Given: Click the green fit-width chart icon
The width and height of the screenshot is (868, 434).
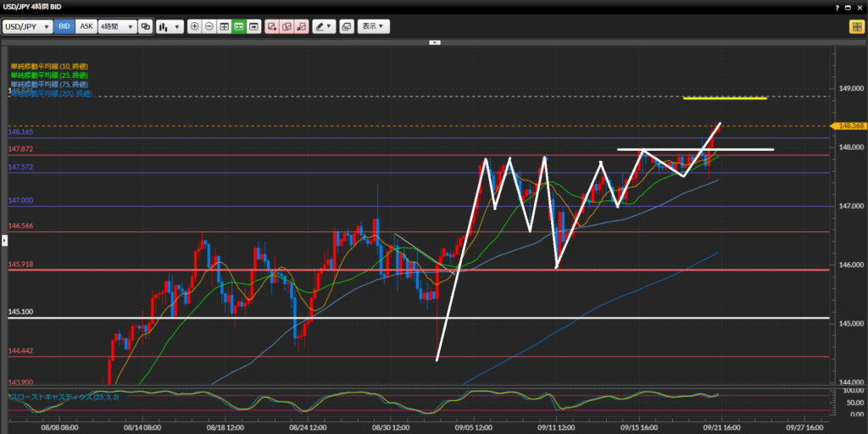Looking at the screenshot, I should point(239,26).
